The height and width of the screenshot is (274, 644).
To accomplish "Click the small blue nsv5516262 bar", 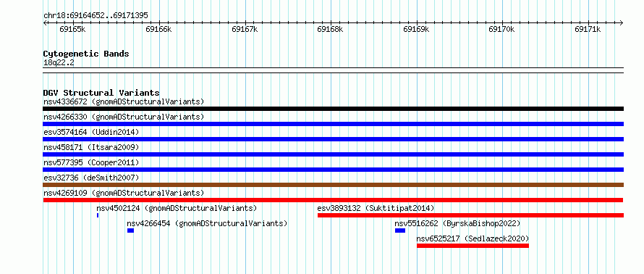I will (x=400, y=231).
